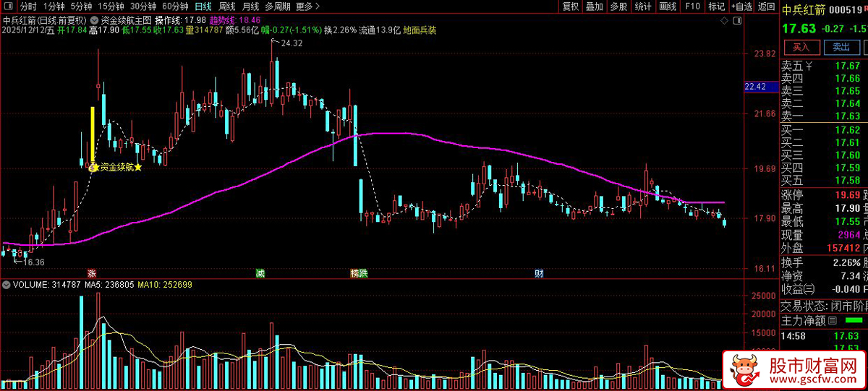The width and height of the screenshot is (868, 391).
Task: Switch to 分时 intraday chart
Action: point(27,7)
